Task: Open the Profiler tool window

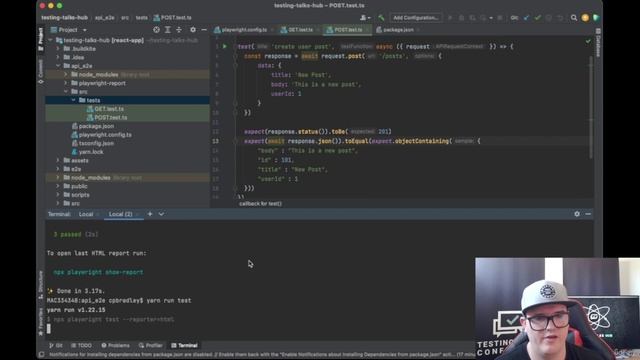Action: tap(151, 345)
